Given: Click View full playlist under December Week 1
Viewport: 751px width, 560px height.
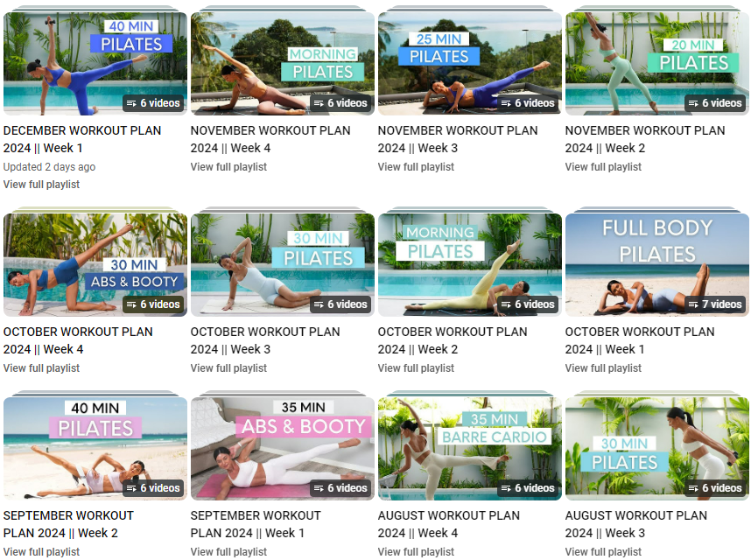Looking at the screenshot, I should (41, 185).
